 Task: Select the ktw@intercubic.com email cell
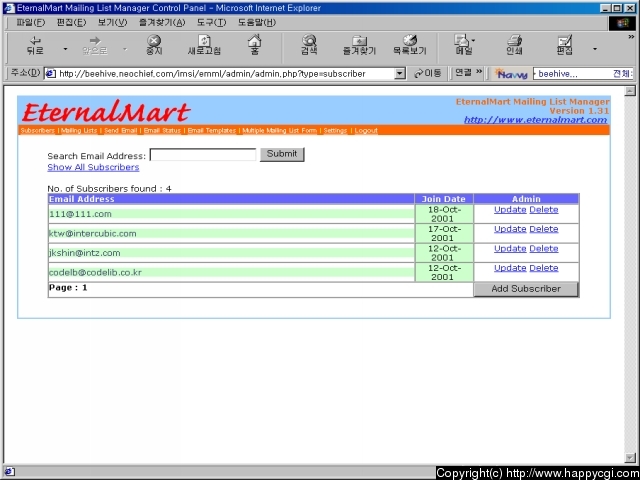point(231,233)
